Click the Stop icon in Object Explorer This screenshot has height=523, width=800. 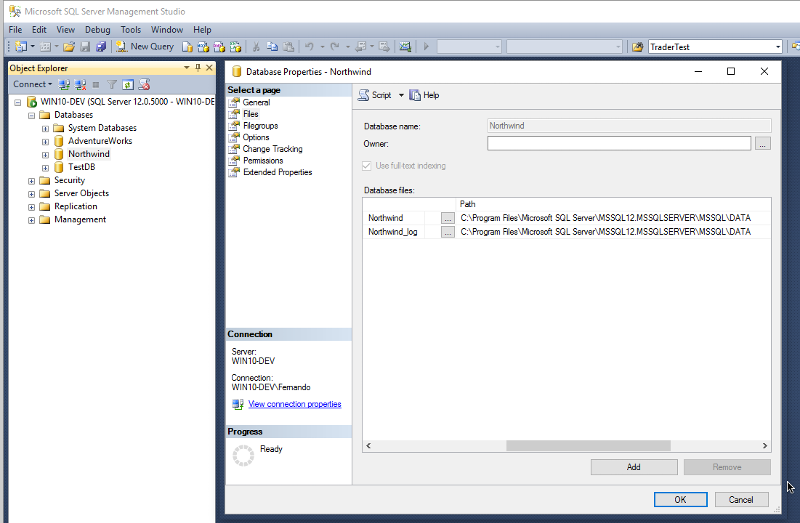click(96, 85)
